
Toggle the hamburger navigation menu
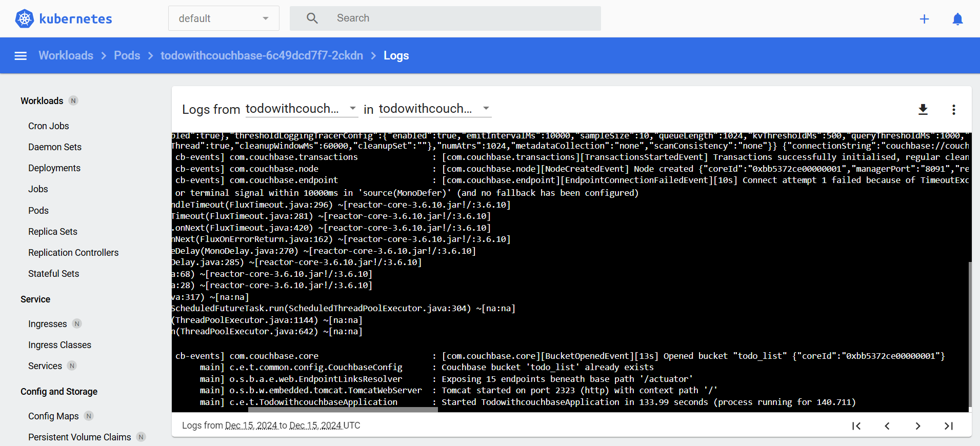(21, 56)
